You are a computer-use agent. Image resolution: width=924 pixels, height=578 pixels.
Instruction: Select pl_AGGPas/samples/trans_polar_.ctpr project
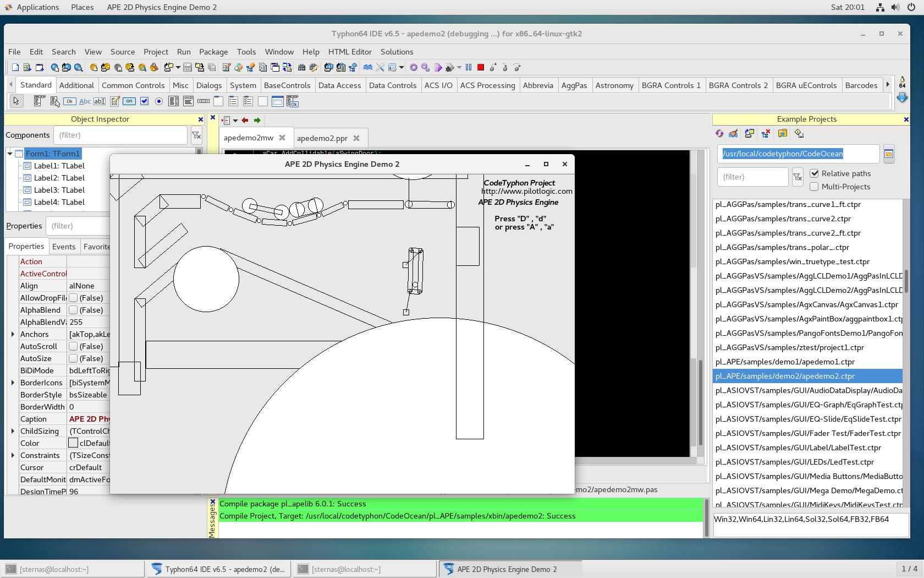tap(807, 247)
